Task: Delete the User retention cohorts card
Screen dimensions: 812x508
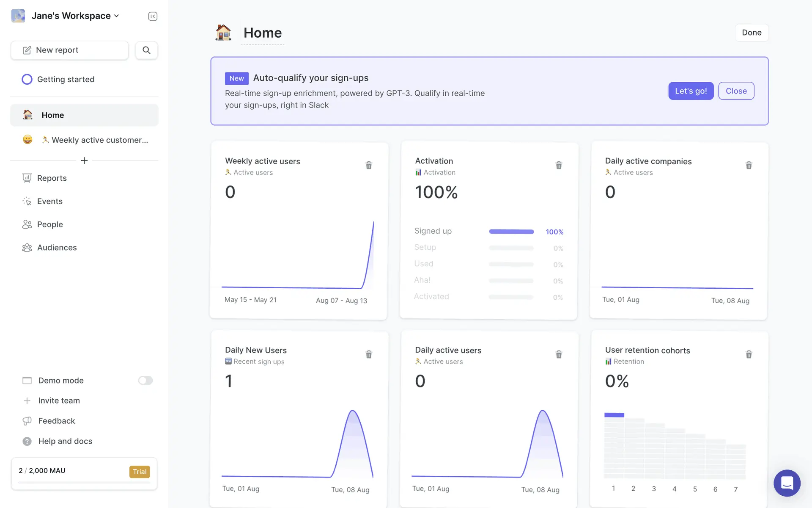Action: coord(749,354)
